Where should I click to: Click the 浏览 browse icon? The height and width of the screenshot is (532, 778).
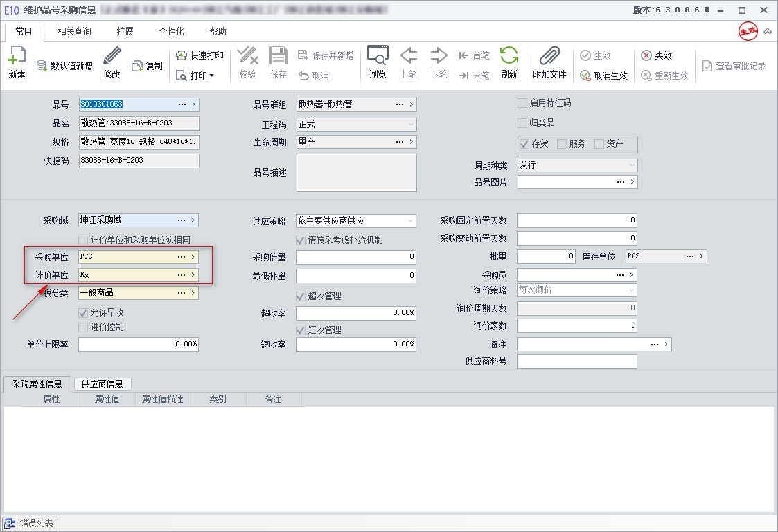[x=378, y=55]
